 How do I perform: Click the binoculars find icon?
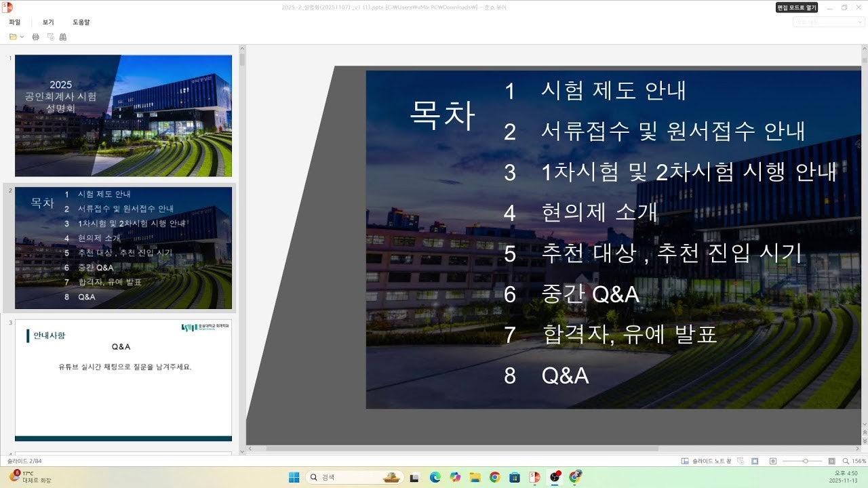[x=63, y=37]
